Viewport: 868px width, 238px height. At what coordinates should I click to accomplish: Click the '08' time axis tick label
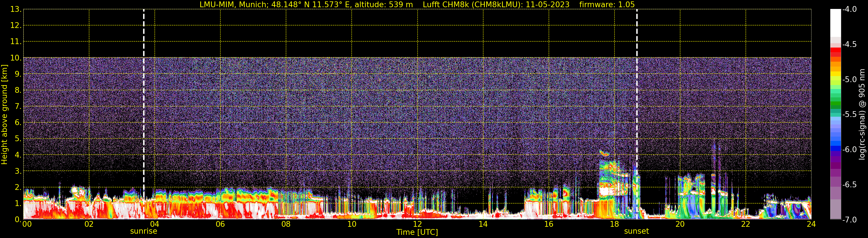click(286, 224)
